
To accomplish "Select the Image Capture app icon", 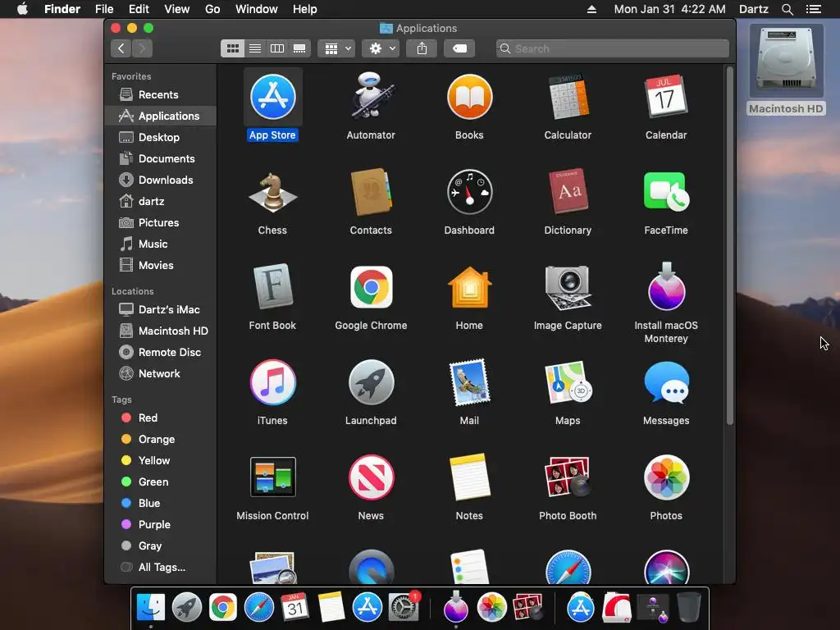I will click(568, 287).
